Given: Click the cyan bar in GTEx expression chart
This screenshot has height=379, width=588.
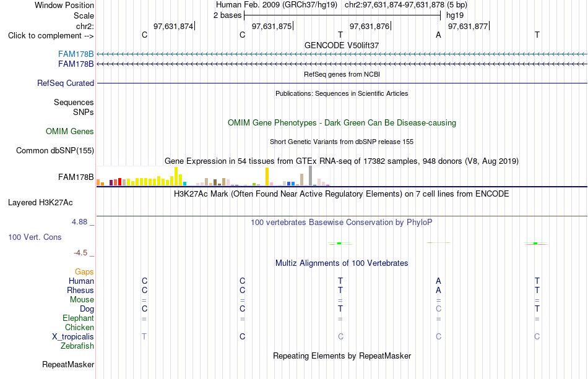Looking at the screenshot, I should click(x=184, y=184).
